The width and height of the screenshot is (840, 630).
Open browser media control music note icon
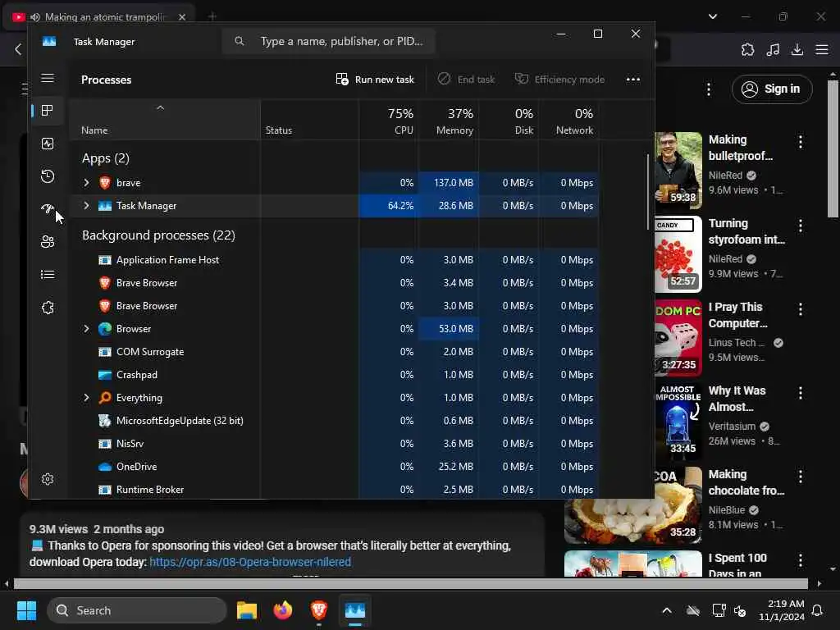pyautogui.click(x=773, y=50)
